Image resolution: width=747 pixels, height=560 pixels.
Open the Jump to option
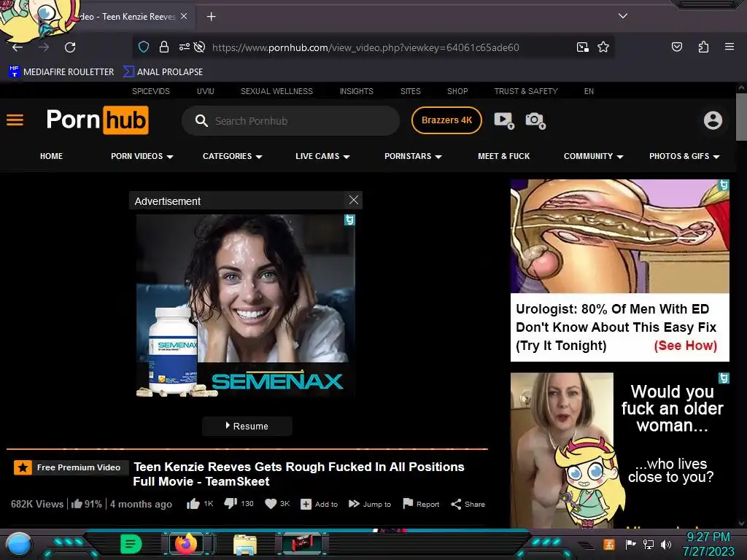pos(370,505)
